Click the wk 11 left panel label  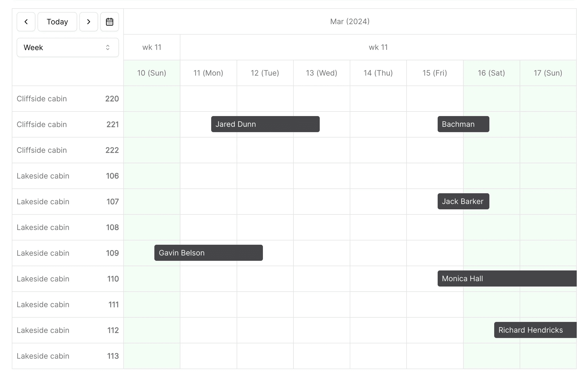(x=152, y=47)
